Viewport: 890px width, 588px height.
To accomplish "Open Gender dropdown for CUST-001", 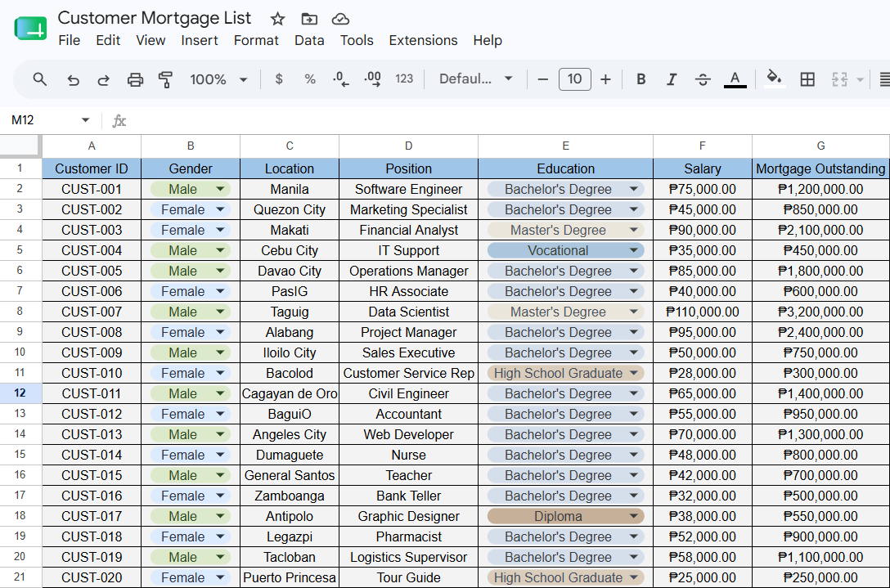I will pyautogui.click(x=221, y=189).
